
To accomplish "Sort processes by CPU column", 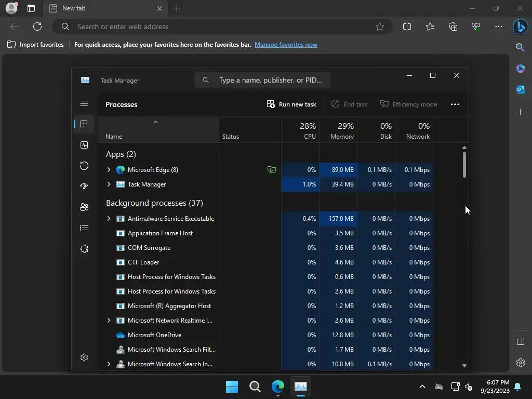I will (300, 130).
